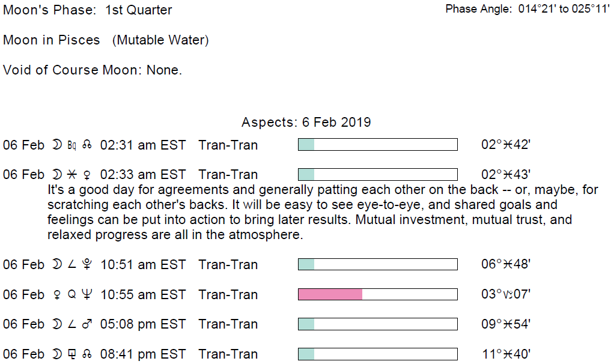Click the Venus glyph in the 10:55 am row
The width and height of the screenshot is (611, 364).
(x=57, y=295)
